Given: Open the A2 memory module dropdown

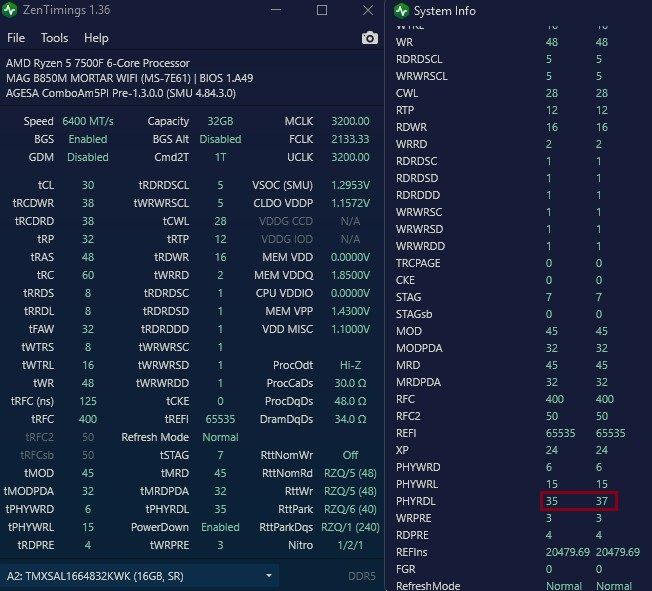Looking at the screenshot, I should point(139,576).
